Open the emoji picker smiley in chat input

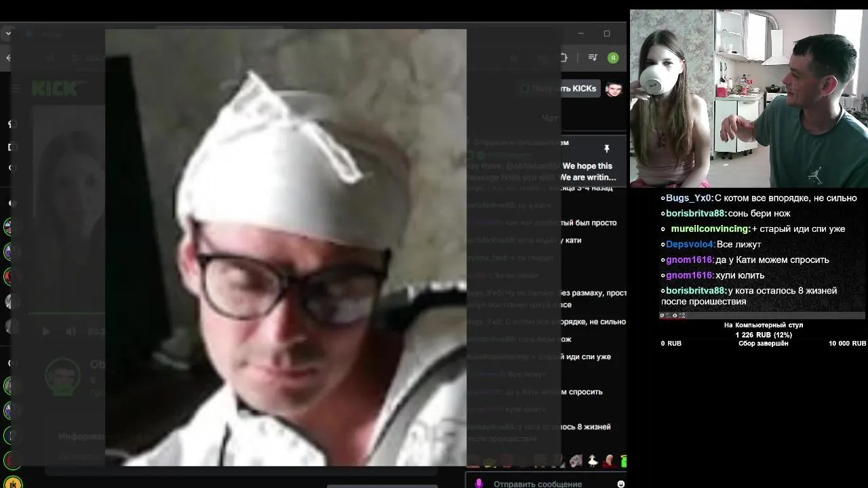[620, 484]
